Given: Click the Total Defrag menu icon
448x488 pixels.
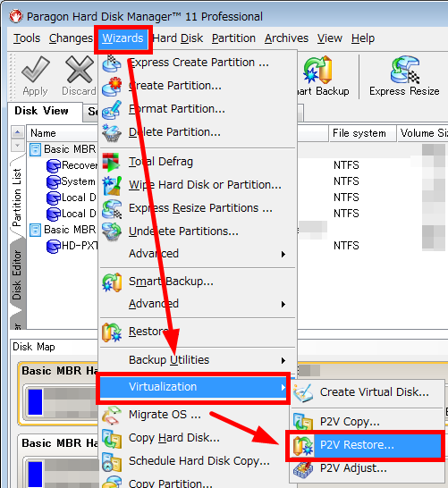Looking at the screenshot, I should [x=111, y=162].
